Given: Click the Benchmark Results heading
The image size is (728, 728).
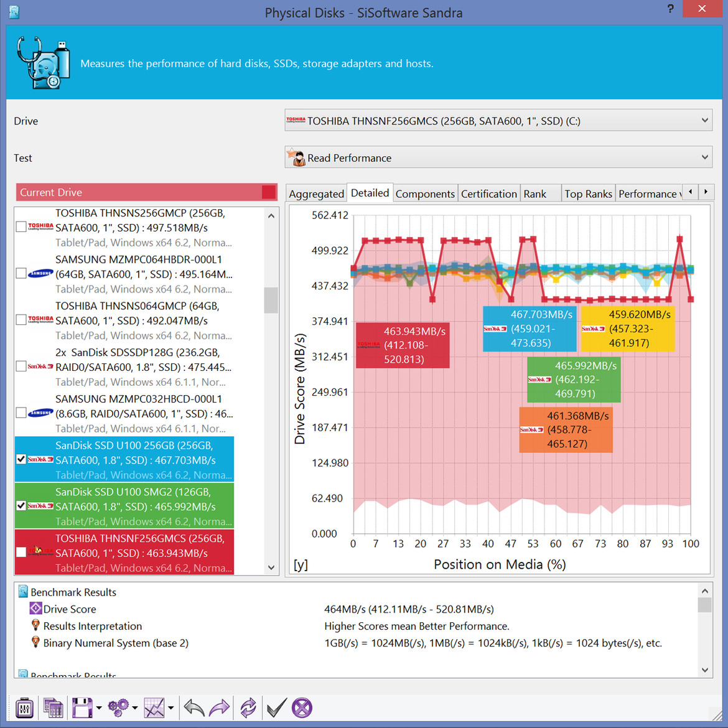Looking at the screenshot, I should [73, 592].
